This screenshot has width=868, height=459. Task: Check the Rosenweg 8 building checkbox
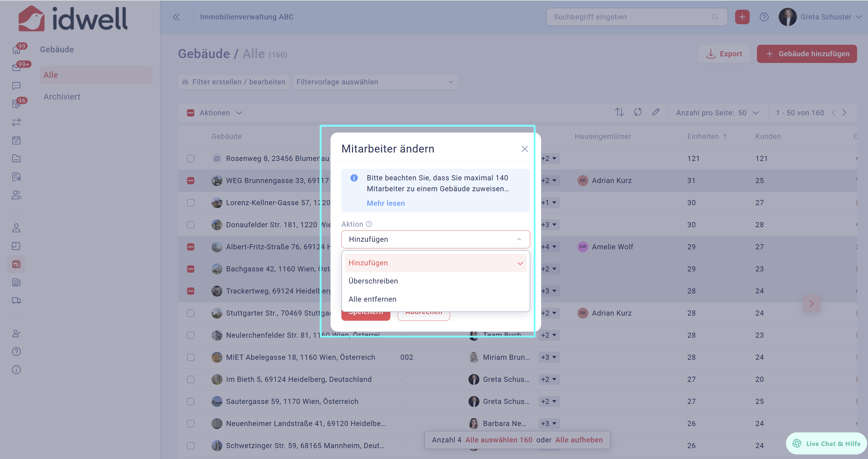point(191,159)
